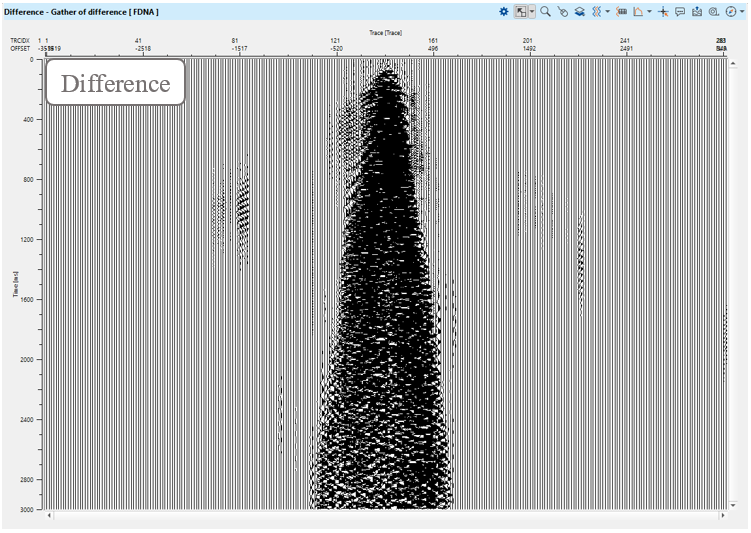Open the compass navigation menu
Screen dimensions: 751x533
[x=731, y=11]
